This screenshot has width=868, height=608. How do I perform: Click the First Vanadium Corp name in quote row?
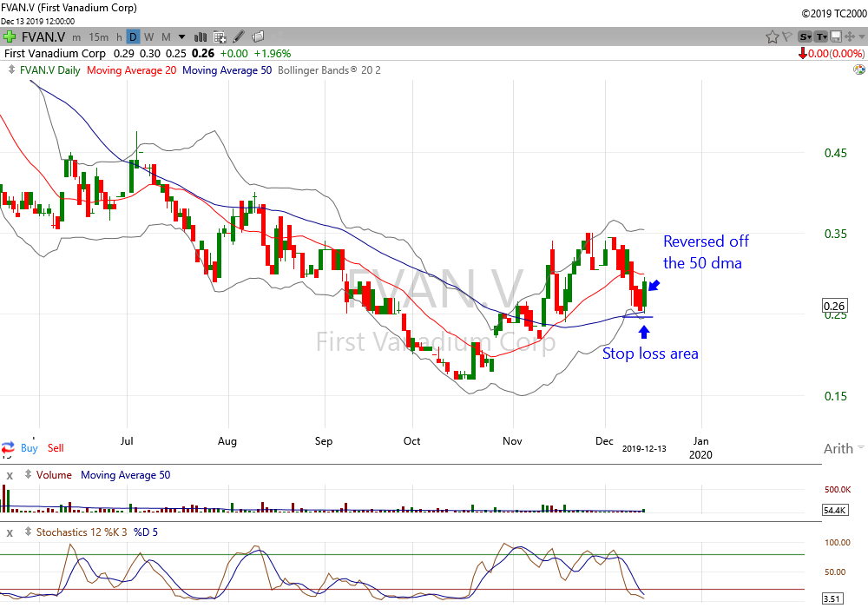(x=55, y=54)
